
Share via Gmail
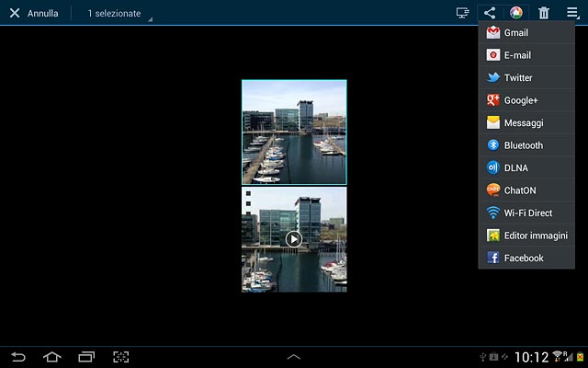tap(526, 33)
